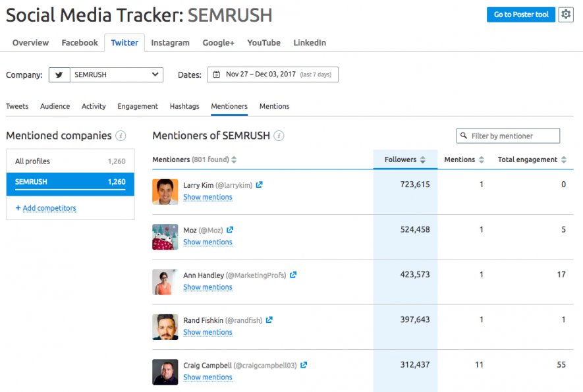Image resolution: width=583 pixels, height=392 pixels.
Task: Open Craig Campbell's external profile link icon
Action: coord(304,365)
